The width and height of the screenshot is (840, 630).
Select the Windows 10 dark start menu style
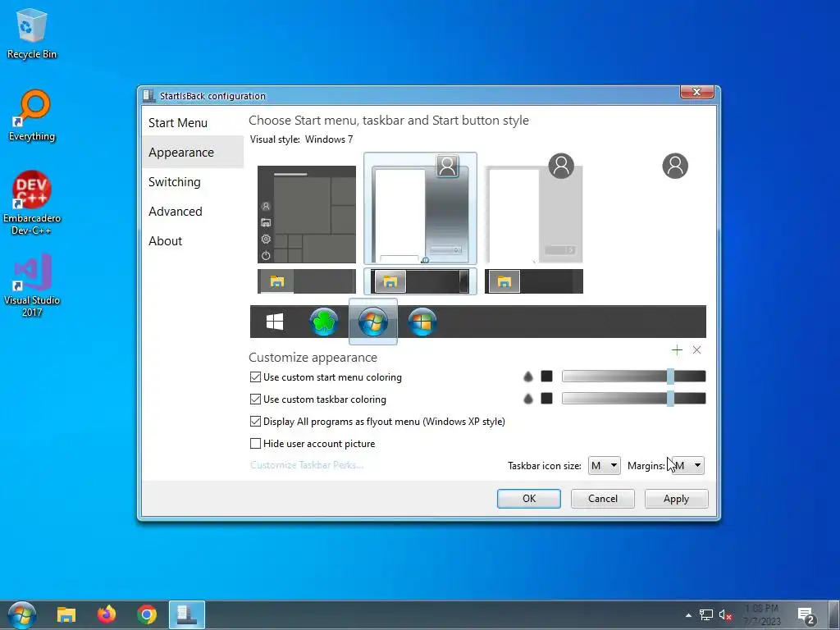click(307, 214)
